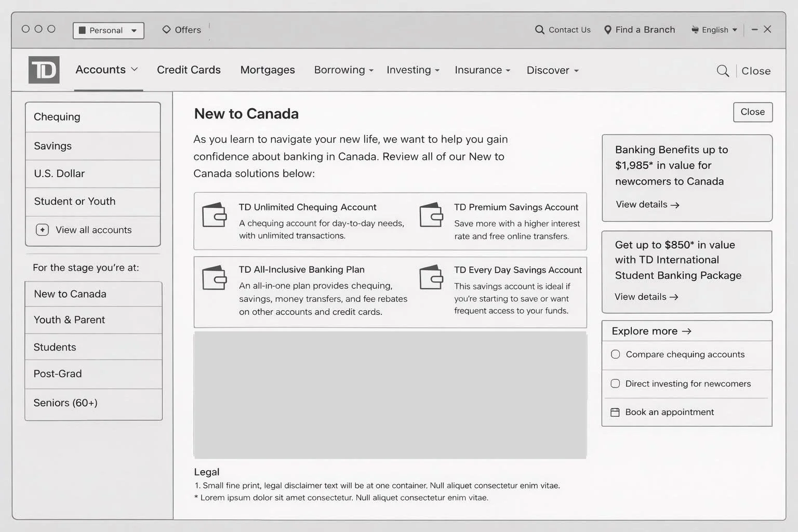Image resolution: width=798 pixels, height=532 pixels.
Task: Select Savings in the accounts list
Action: point(93,146)
